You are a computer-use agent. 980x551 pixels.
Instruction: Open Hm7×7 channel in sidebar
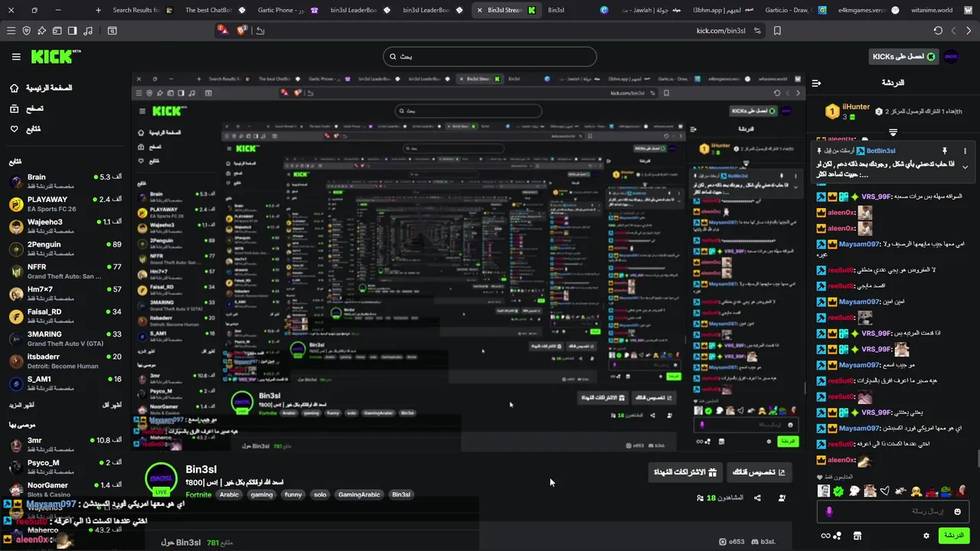pyautogui.click(x=65, y=293)
